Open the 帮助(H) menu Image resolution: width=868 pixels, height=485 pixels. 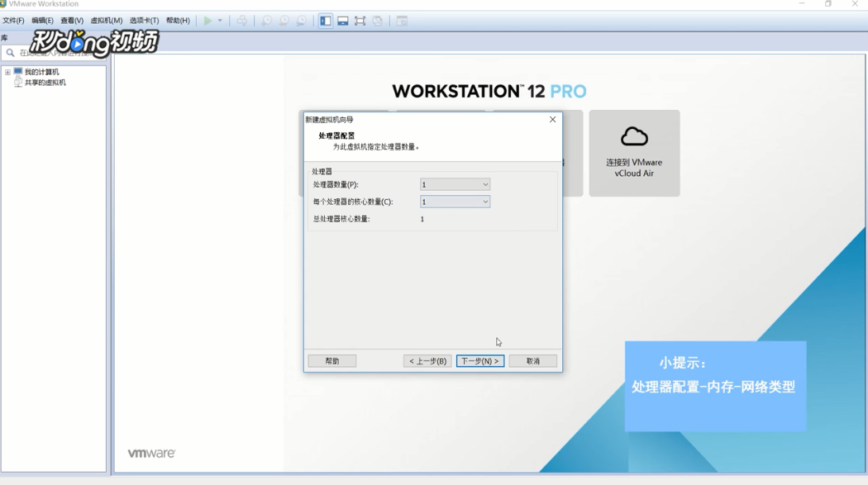click(178, 21)
